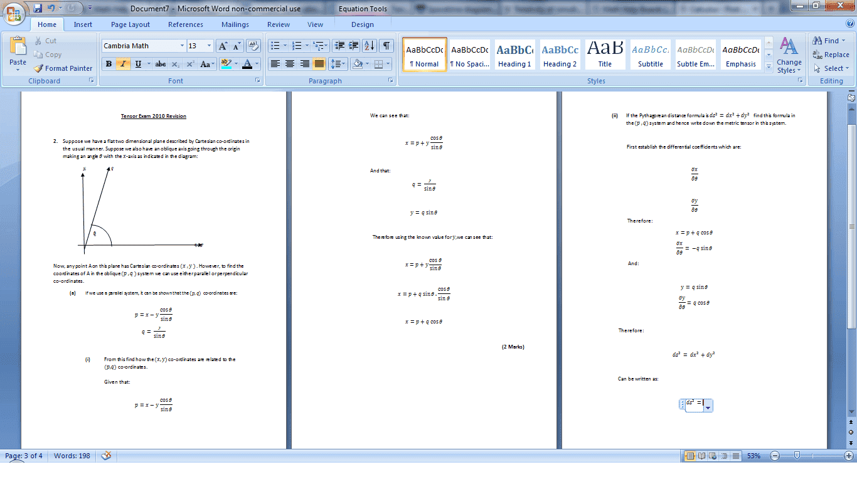This screenshot has width=857, height=504.
Task: Save the document from Quick Access Toolbar
Action: click(x=38, y=8)
